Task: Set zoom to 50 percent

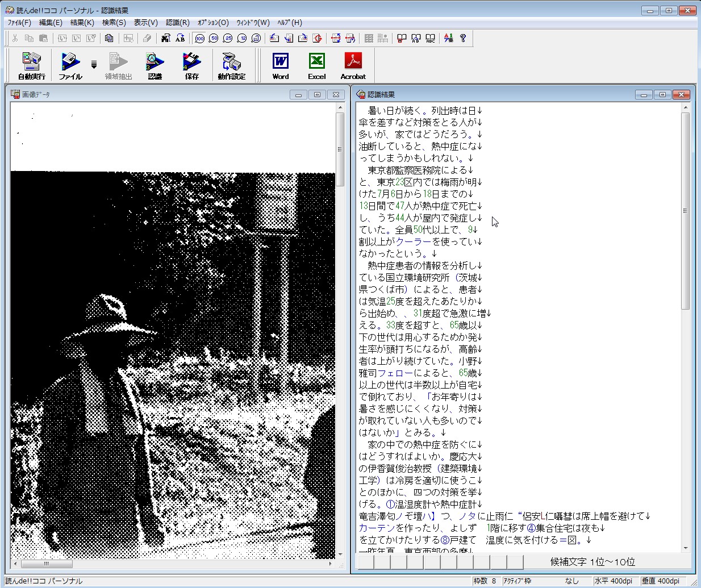Action: 214,38
